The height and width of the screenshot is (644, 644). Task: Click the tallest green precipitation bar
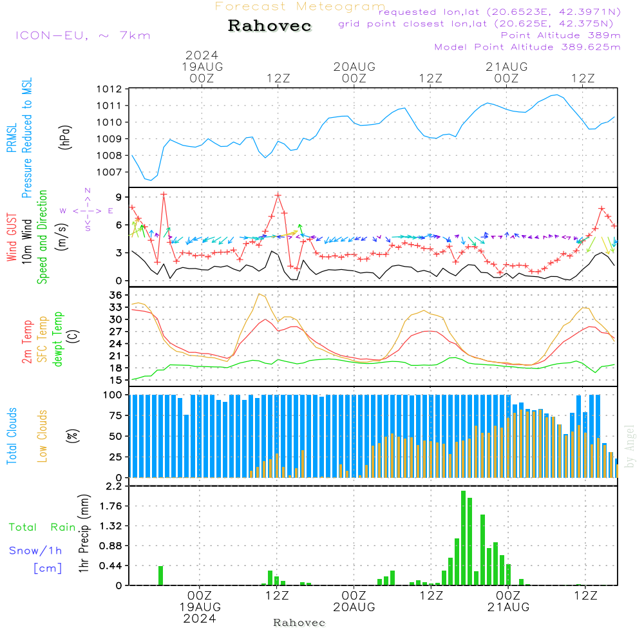[x=463, y=538]
